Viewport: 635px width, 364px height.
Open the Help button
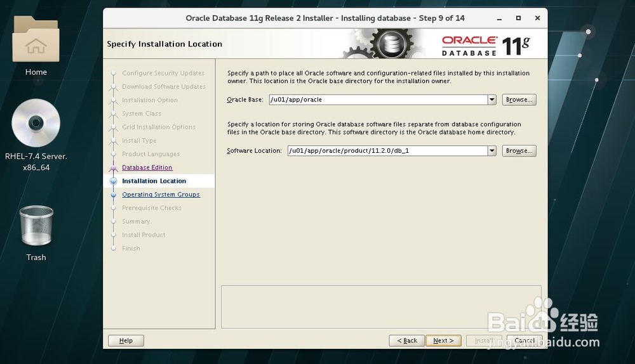click(x=126, y=341)
